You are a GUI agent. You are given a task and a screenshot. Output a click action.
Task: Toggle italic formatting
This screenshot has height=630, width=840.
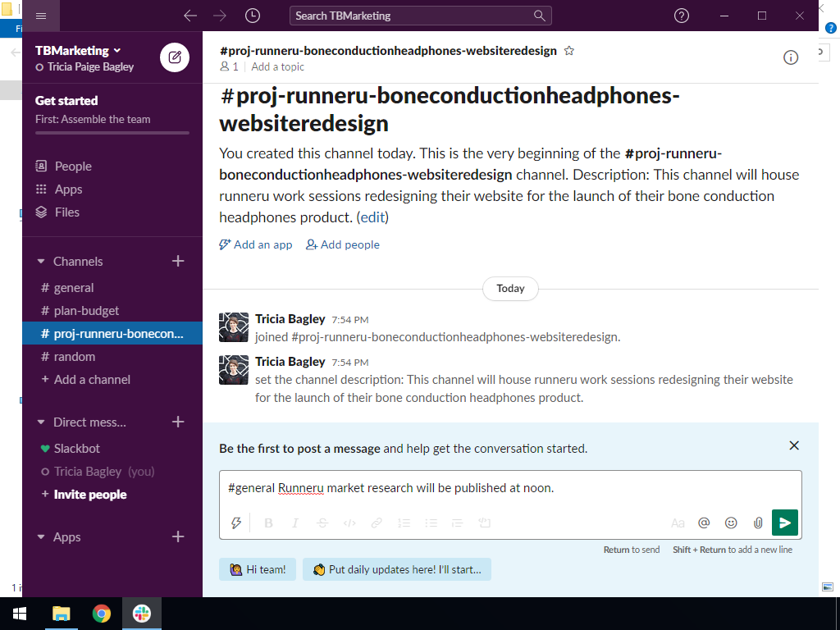pos(295,523)
